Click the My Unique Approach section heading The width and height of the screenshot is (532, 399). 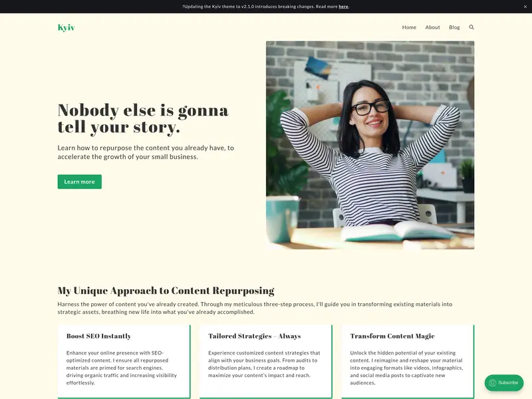[x=166, y=291]
